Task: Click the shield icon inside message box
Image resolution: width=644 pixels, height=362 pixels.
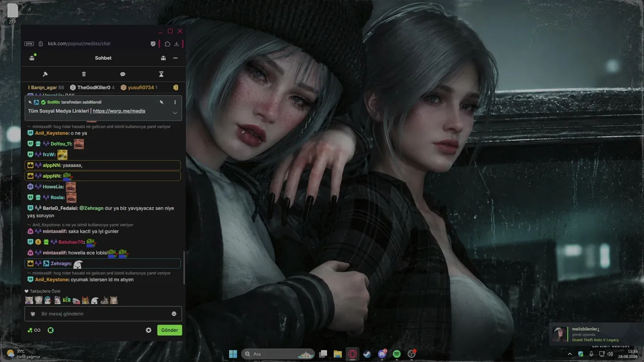Action: click(33, 314)
